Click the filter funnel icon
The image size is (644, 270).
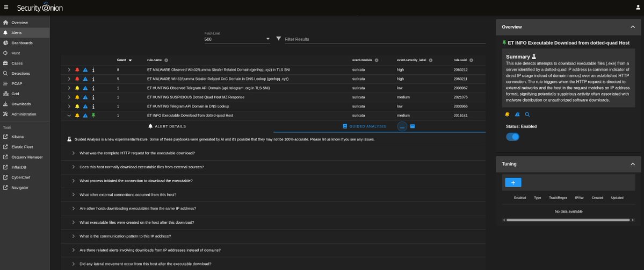point(278,39)
